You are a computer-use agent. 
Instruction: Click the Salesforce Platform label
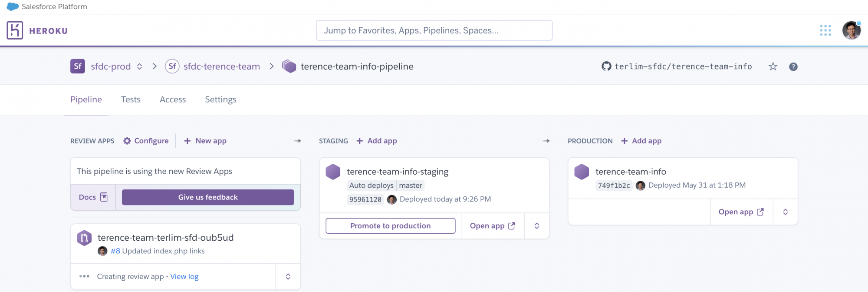[x=54, y=7]
